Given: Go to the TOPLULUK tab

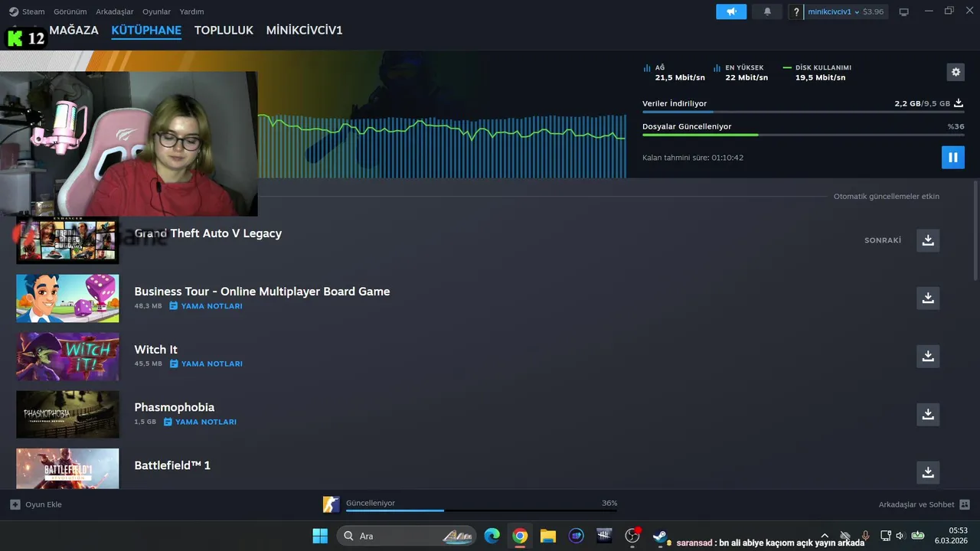Looking at the screenshot, I should [x=224, y=31].
